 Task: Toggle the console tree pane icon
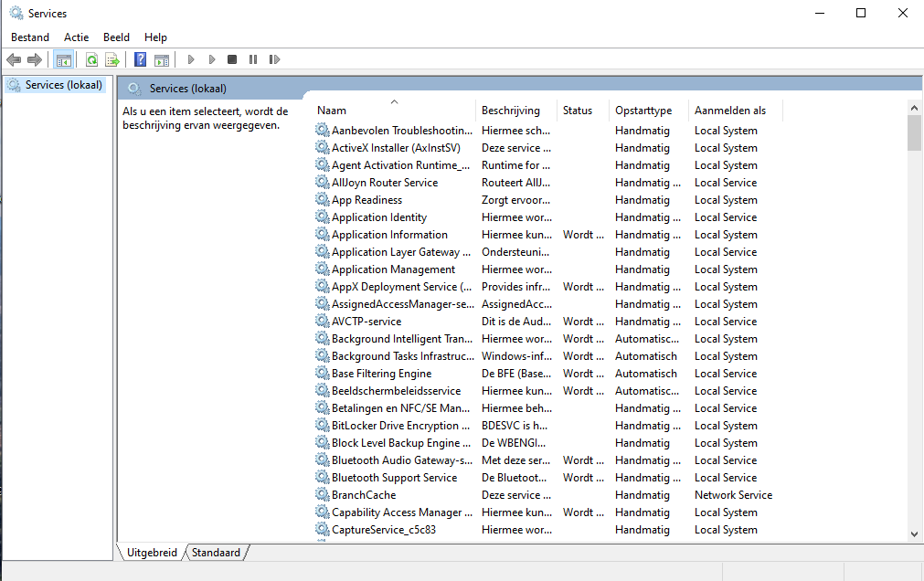[64, 59]
